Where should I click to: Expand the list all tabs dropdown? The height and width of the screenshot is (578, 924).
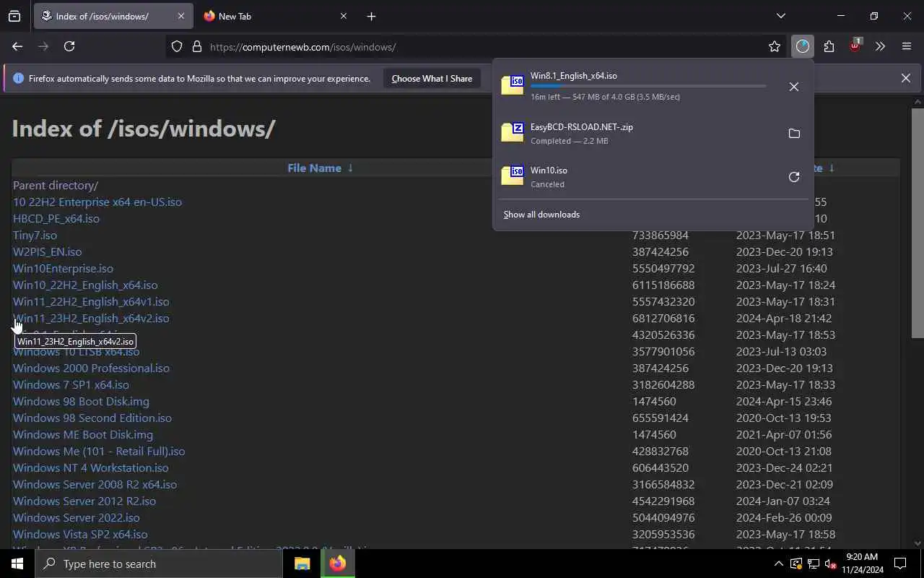click(780, 16)
